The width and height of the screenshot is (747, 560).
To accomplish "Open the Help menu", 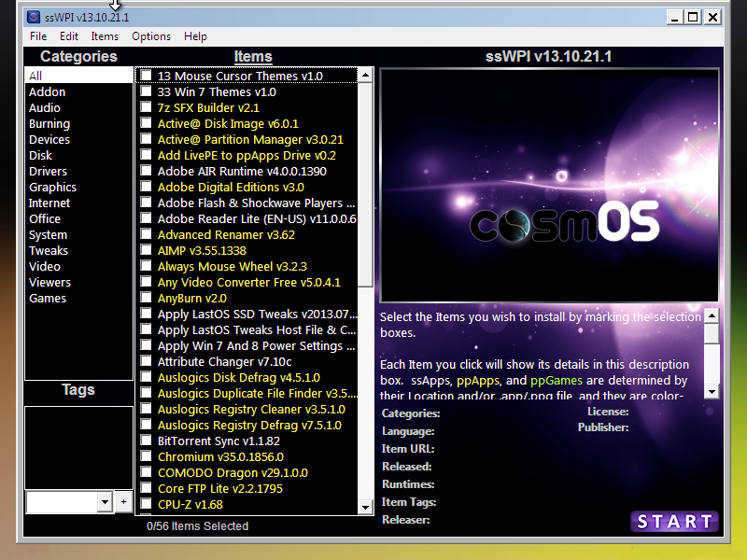I will [x=195, y=36].
